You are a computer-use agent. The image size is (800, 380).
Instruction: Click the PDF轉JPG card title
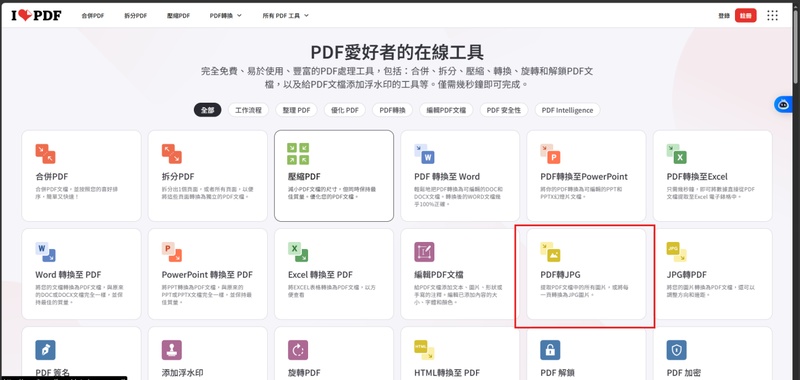pyautogui.click(x=560, y=275)
